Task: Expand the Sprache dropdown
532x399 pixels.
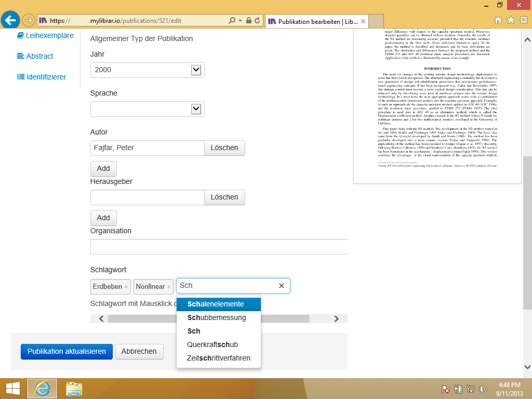Action: click(196, 109)
